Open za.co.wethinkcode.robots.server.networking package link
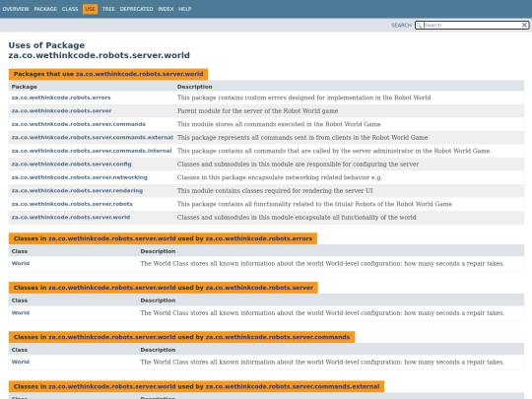Image resolution: width=532 pixels, height=399 pixels. click(80, 177)
